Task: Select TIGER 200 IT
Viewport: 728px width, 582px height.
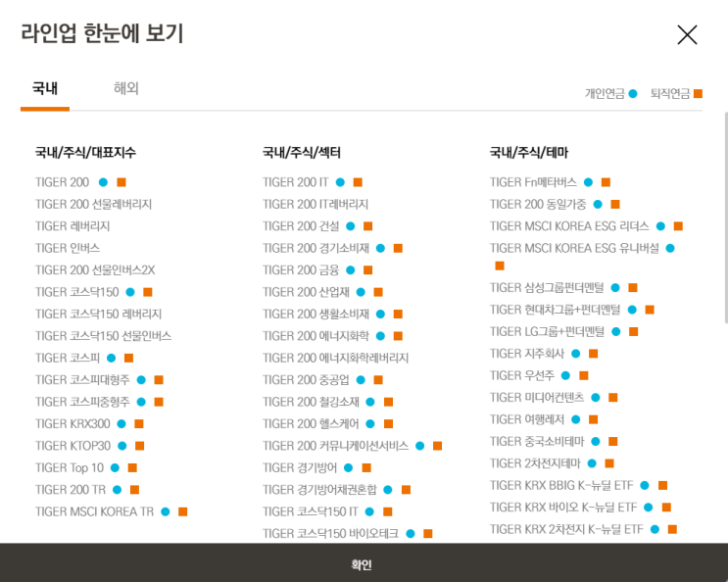Action: (x=295, y=182)
